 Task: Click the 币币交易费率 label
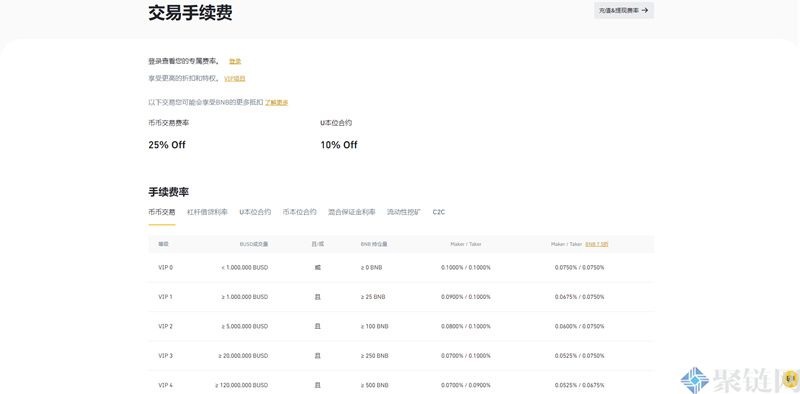(169, 123)
